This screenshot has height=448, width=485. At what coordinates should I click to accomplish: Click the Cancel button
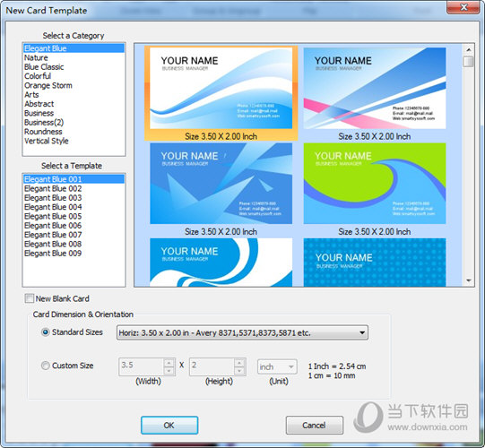(315, 425)
